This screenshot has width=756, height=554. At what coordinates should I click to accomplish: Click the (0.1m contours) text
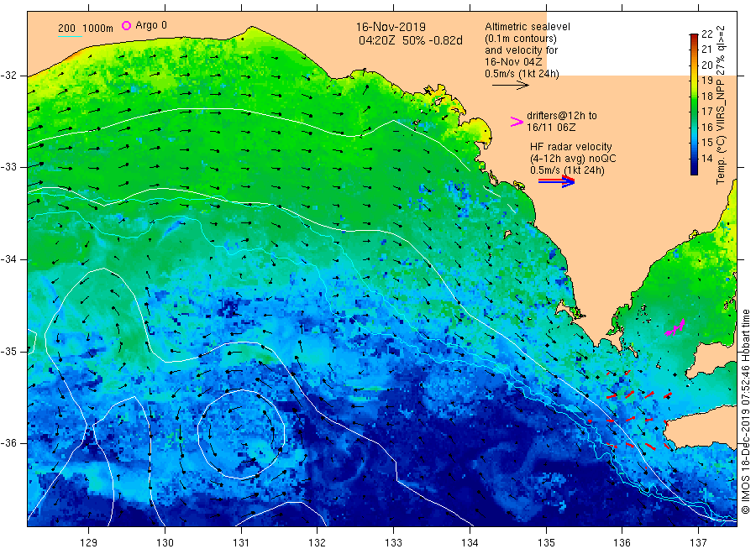(520, 39)
